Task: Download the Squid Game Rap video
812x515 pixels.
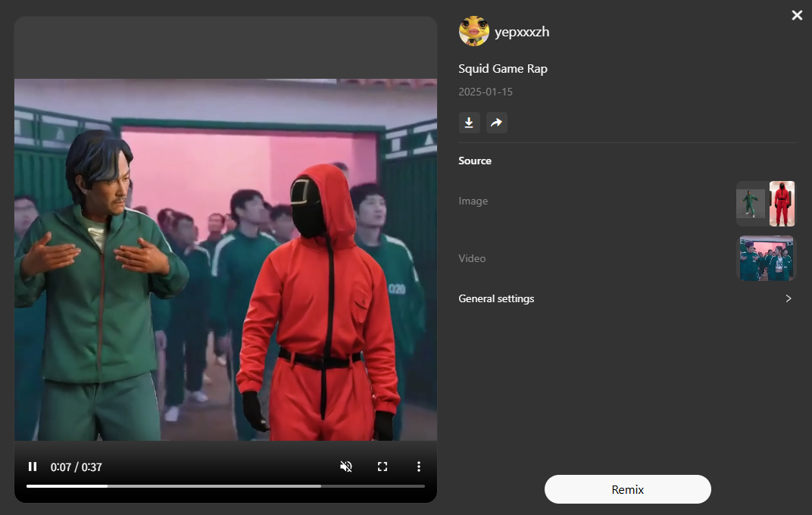Action: pyautogui.click(x=469, y=123)
